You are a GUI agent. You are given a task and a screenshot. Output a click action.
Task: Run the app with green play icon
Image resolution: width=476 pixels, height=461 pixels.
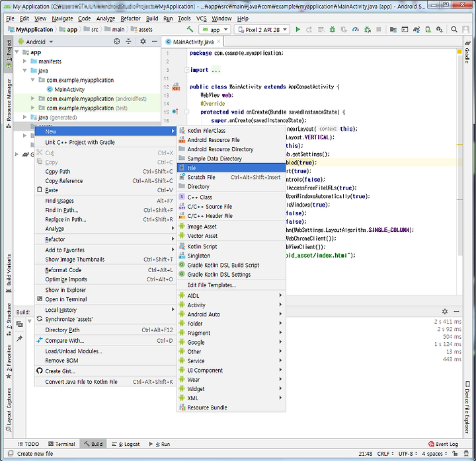[x=297, y=30]
